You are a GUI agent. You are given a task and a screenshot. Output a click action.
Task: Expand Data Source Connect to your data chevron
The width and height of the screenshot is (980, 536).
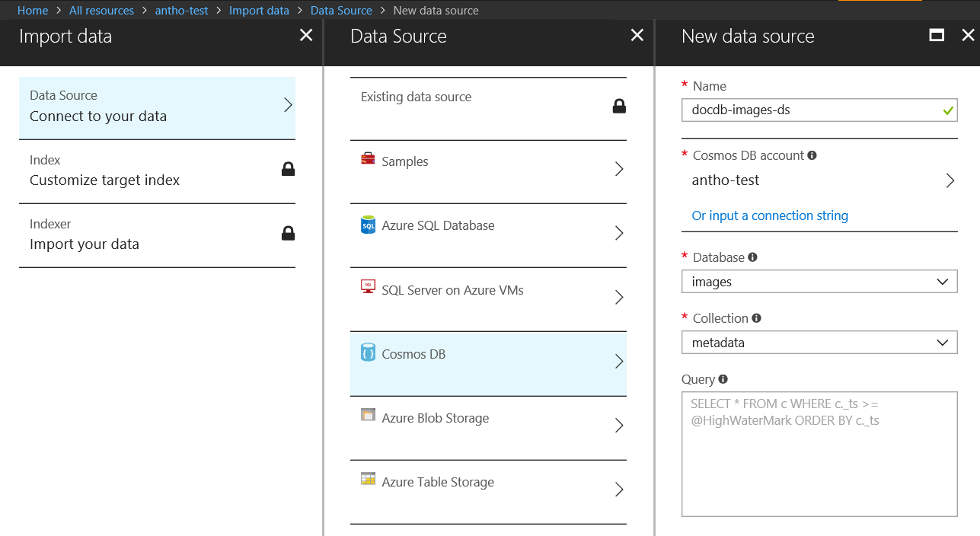[288, 105]
